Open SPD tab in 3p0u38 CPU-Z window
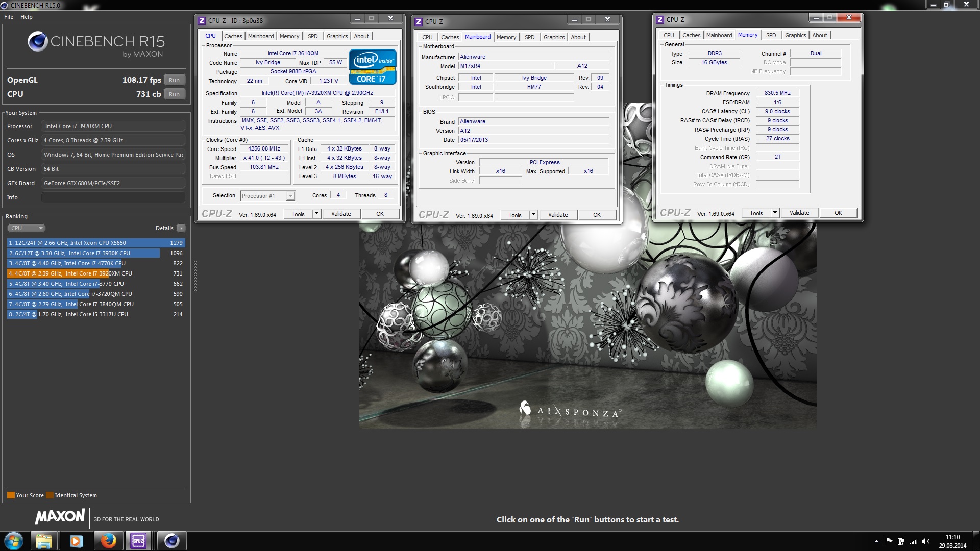 point(313,36)
